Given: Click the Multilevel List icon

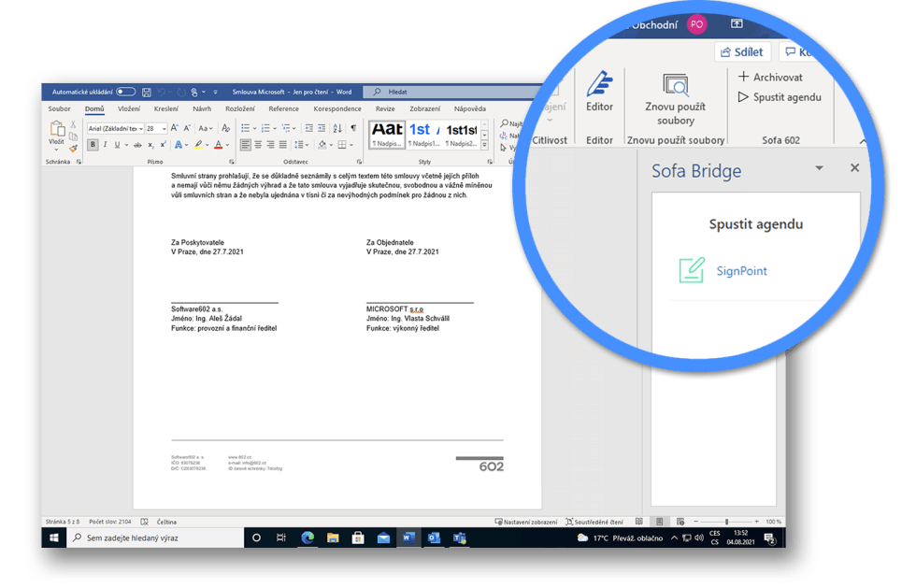Looking at the screenshot, I should click(286, 128).
